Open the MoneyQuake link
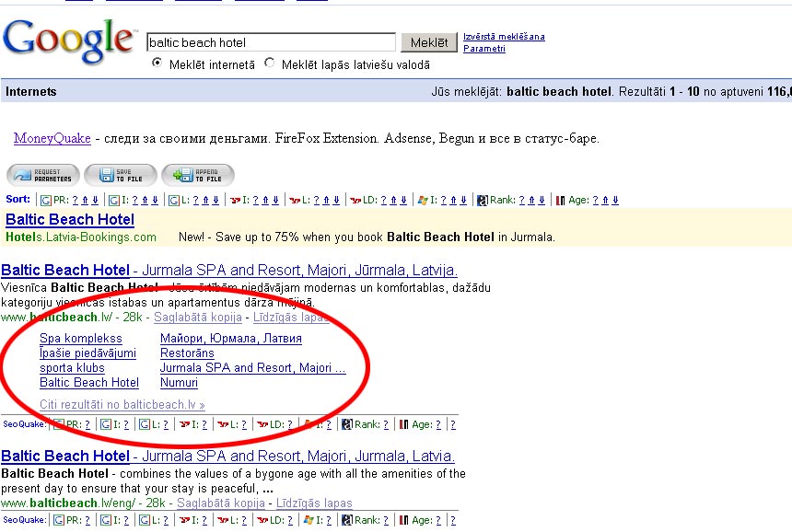This screenshot has width=792, height=532. (x=52, y=138)
